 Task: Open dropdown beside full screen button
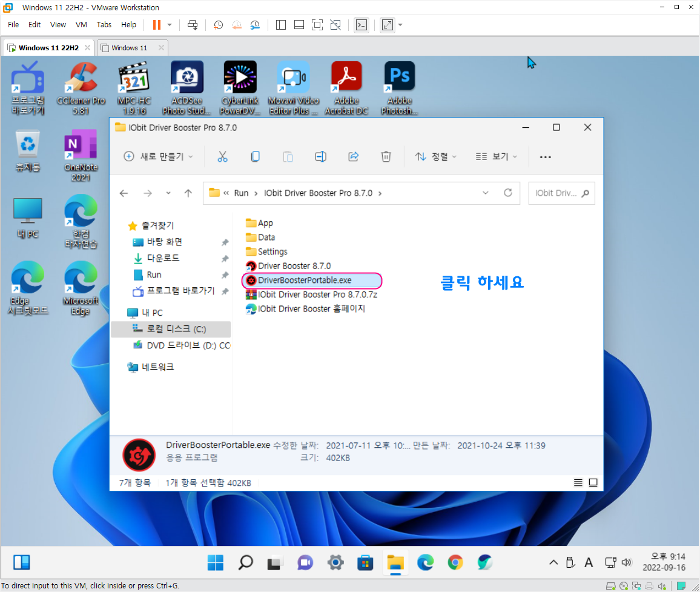(x=400, y=25)
